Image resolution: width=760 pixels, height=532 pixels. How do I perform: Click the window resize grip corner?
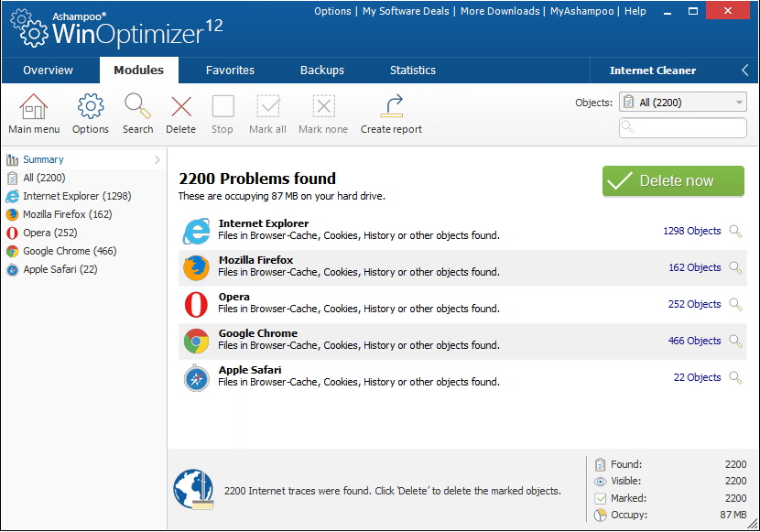point(753,525)
